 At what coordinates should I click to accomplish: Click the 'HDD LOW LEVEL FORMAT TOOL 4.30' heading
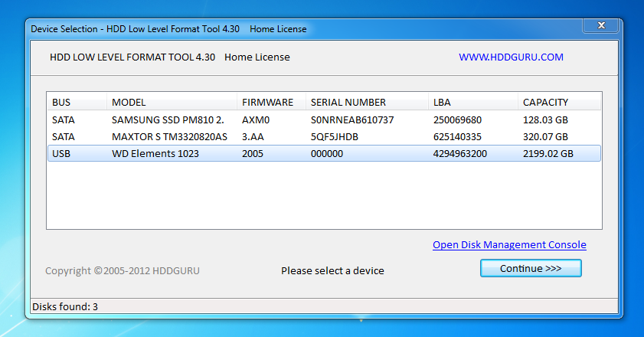[132, 57]
